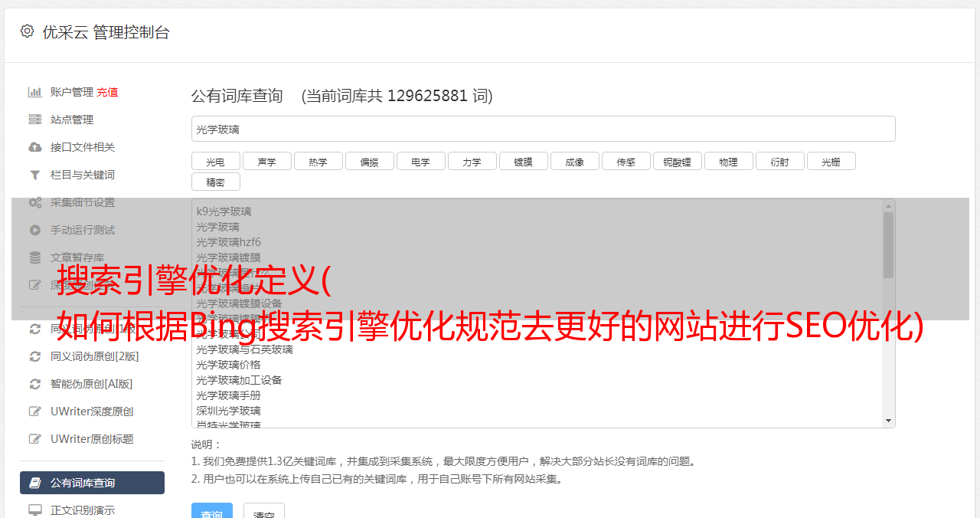Select the 镀膜 tag button
980x518 pixels.
click(523, 162)
